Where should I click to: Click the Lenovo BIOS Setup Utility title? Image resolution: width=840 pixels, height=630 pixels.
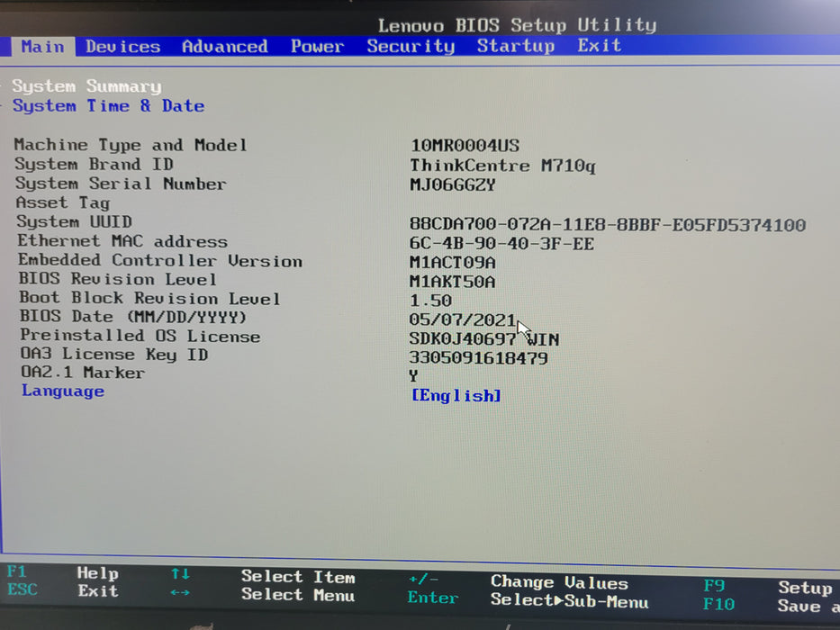tap(517, 25)
